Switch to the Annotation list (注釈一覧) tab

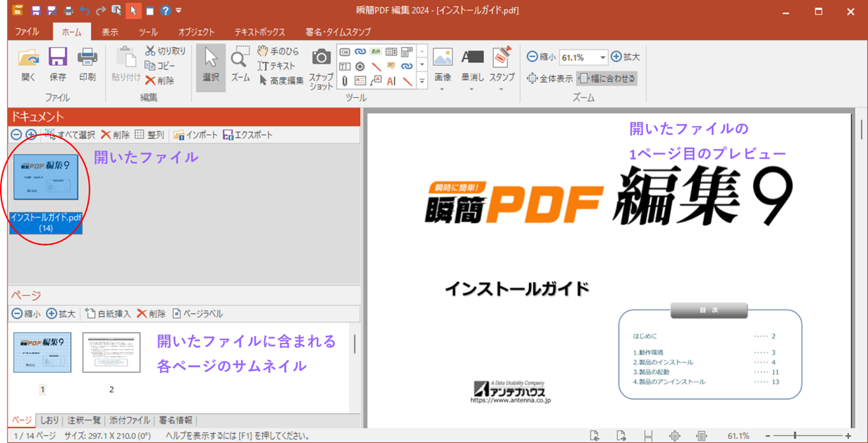pos(84,421)
